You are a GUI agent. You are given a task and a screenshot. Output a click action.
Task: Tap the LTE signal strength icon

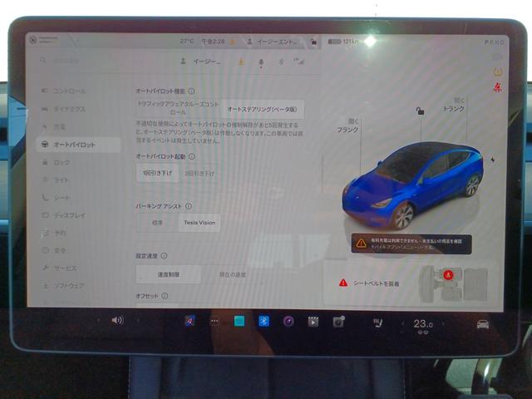point(299,62)
